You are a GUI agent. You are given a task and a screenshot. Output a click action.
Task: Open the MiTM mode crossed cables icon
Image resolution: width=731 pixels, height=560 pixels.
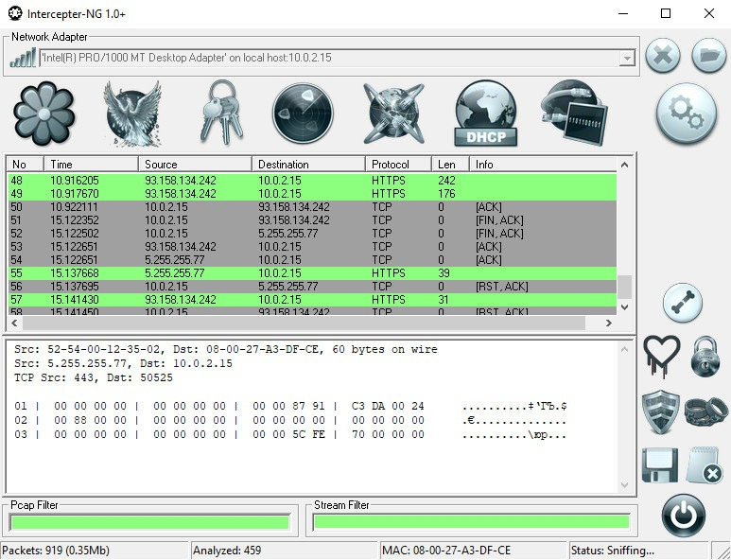click(395, 114)
